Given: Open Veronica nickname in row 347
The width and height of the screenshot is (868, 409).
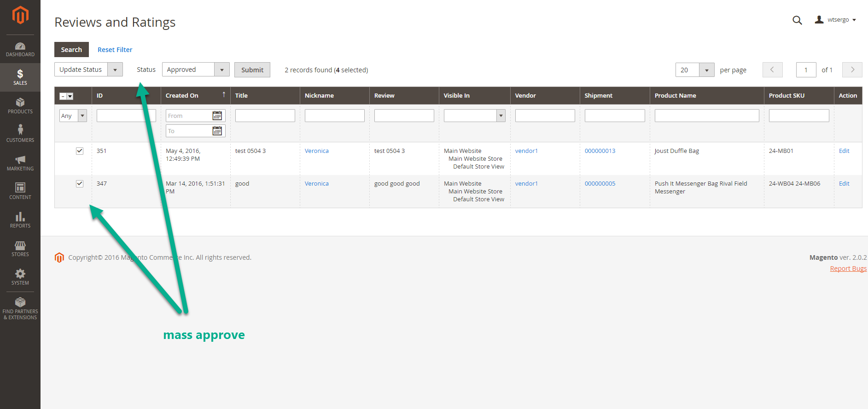Looking at the screenshot, I should [x=317, y=183].
